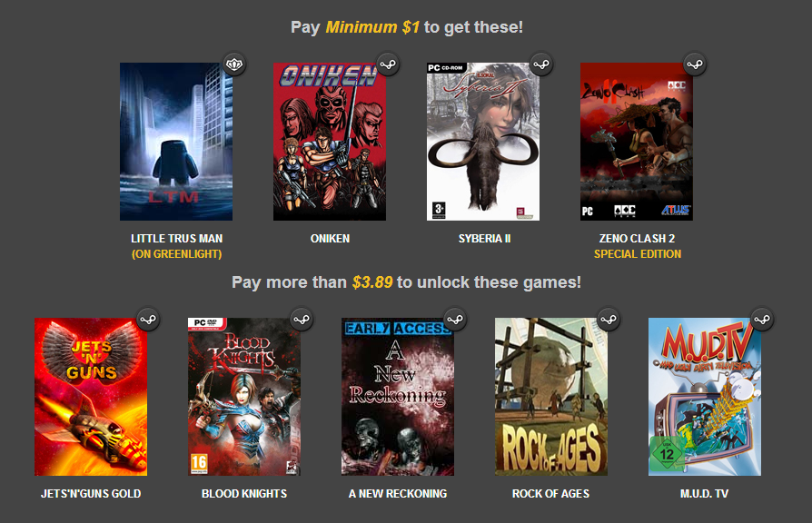Select the Jets'n'Guns cover image
Screen dimensions: 812x523
pos(91,397)
